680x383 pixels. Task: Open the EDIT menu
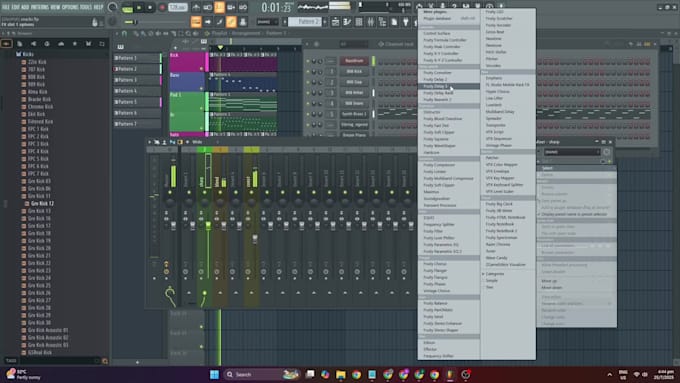(x=16, y=7)
